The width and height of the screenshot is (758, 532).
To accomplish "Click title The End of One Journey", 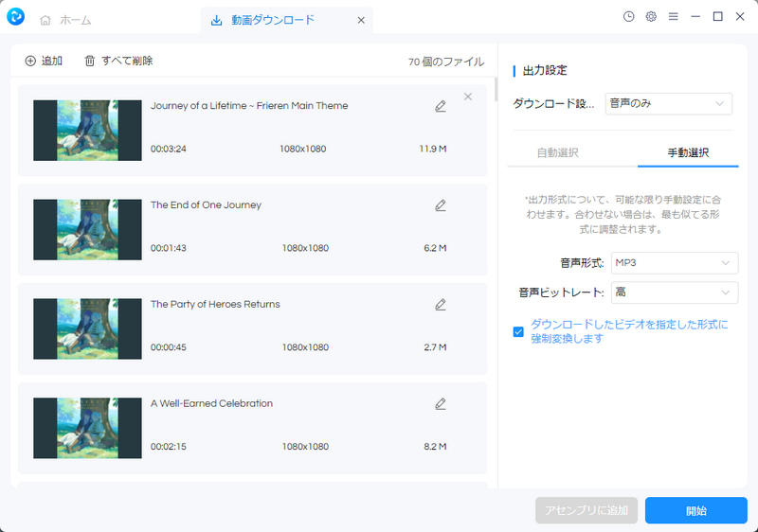I will [x=206, y=205].
